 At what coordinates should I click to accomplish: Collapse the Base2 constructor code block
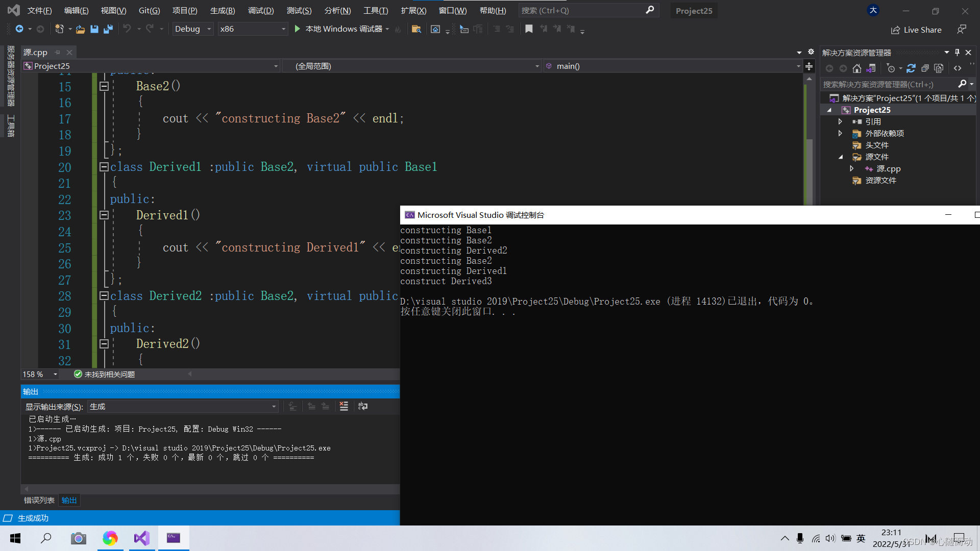pos(104,86)
